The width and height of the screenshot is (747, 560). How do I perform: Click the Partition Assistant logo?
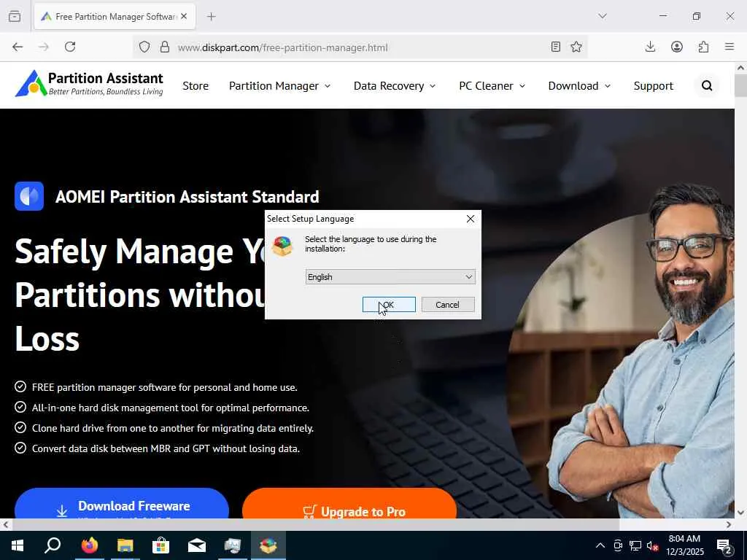[x=89, y=83]
